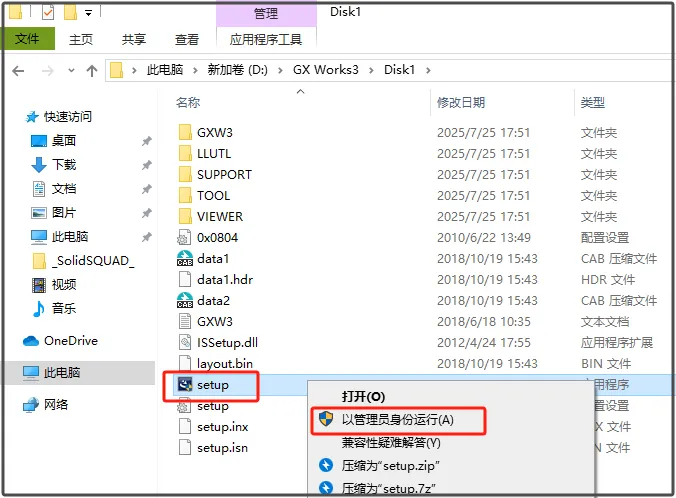Choose 压缩为"setup.zip" in context menu
The image size is (676, 498).
pos(391,466)
